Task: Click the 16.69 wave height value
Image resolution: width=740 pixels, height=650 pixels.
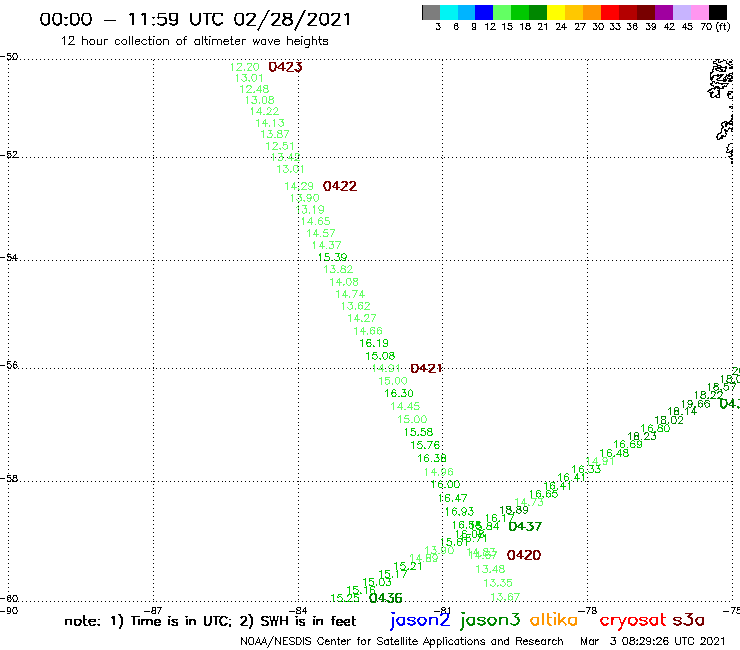Action: click(x=628, y=444)
